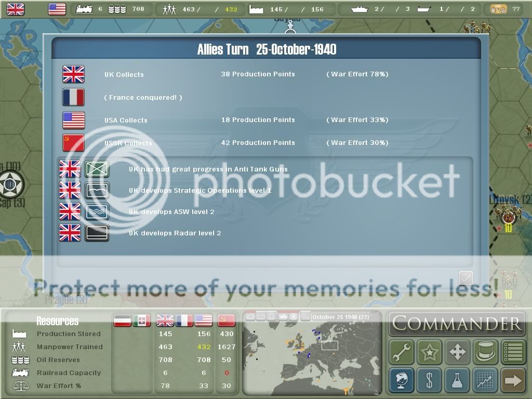Select the globe map view button
The width and height of the screenshot is (532, 399).
point(401,380)
